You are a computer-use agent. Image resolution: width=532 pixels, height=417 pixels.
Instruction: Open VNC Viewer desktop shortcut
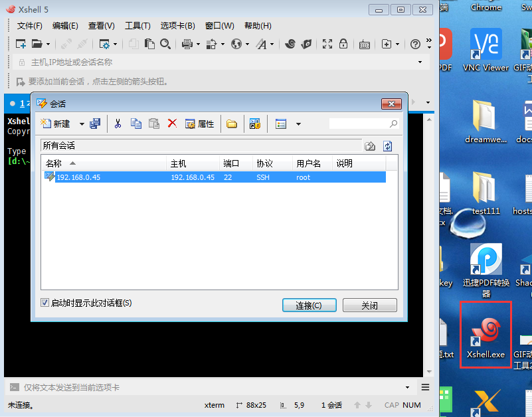(x=486, y=50)
